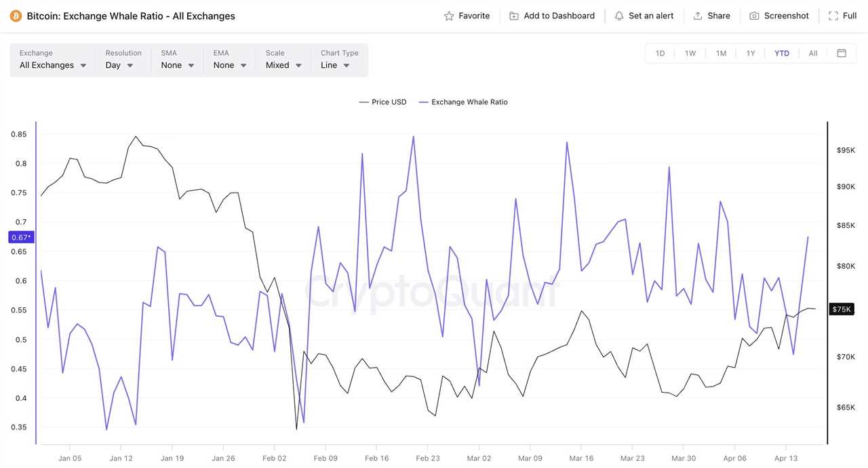The image size is (868, 468).
Task: Enter fullscreen using the Full icon
Action: [x=833, y=15]
